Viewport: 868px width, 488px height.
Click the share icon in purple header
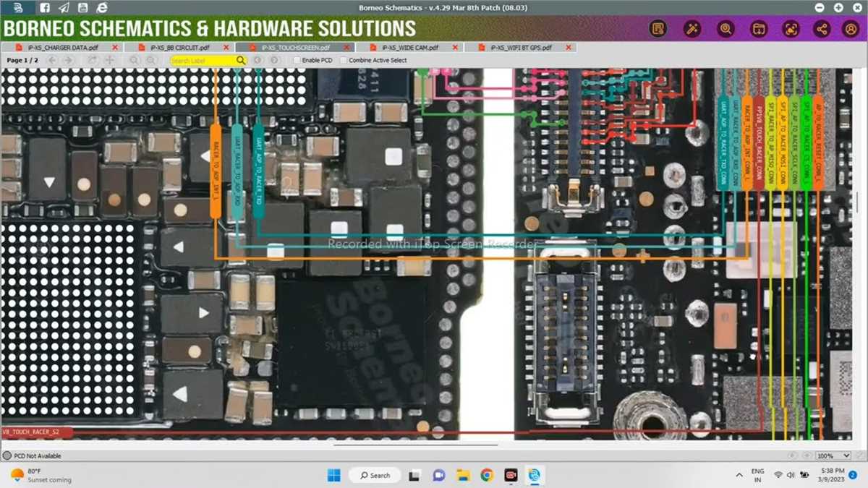[822, 29]
